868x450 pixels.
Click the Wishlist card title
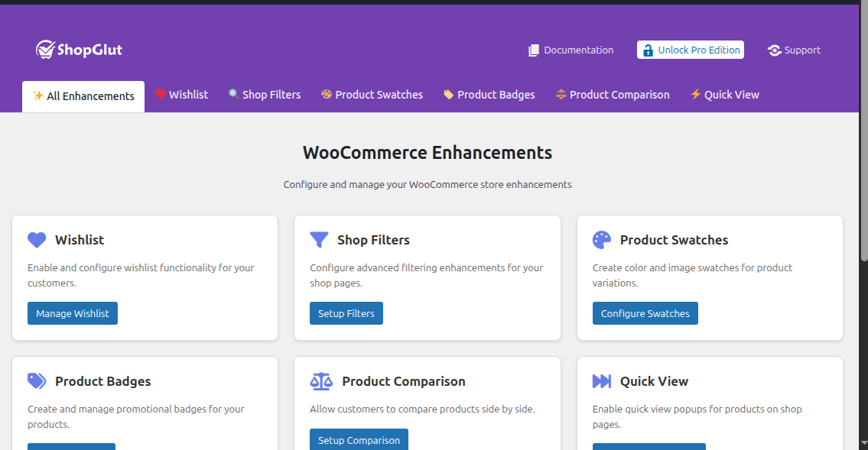[x=80, y=240]
